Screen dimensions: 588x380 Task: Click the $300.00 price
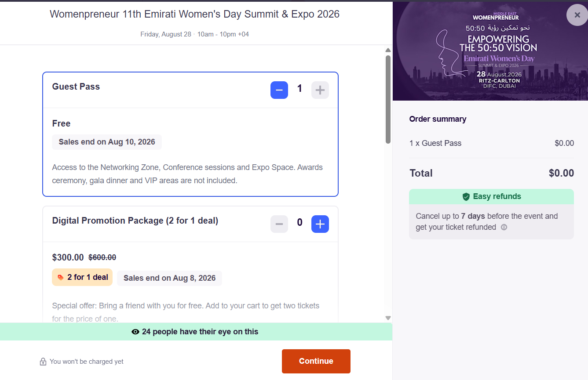[x=68, y=257]
